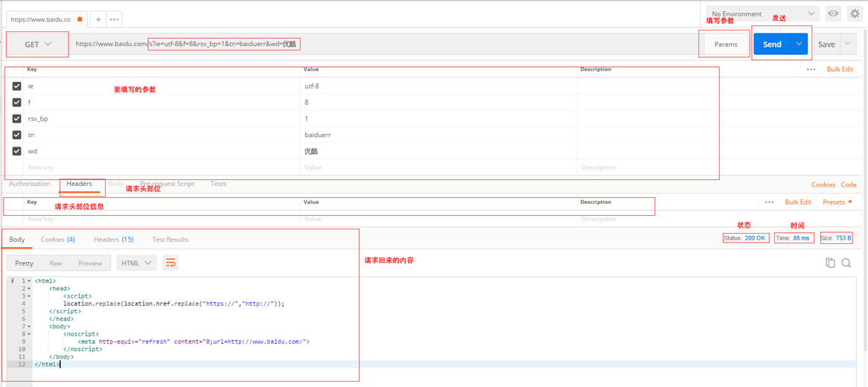Toggle wrap lines icon in response toolbar
This screenshot has width=868, height=387.
coord(170,263)
